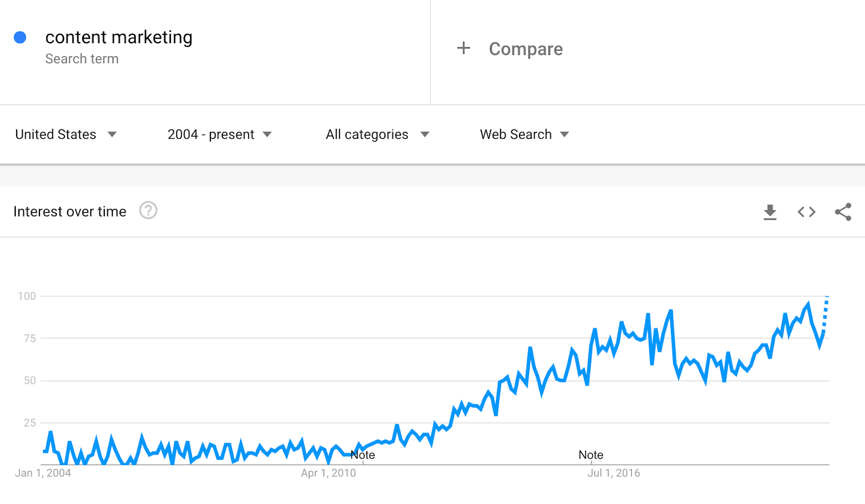
Task: Download the interest over time data
Action: click(x=770, y=212)
